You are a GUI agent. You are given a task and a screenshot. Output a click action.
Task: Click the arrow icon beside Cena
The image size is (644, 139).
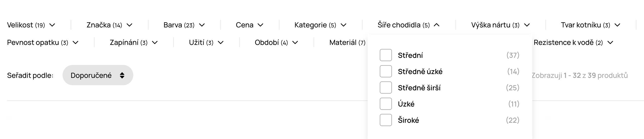pos(260,25)
